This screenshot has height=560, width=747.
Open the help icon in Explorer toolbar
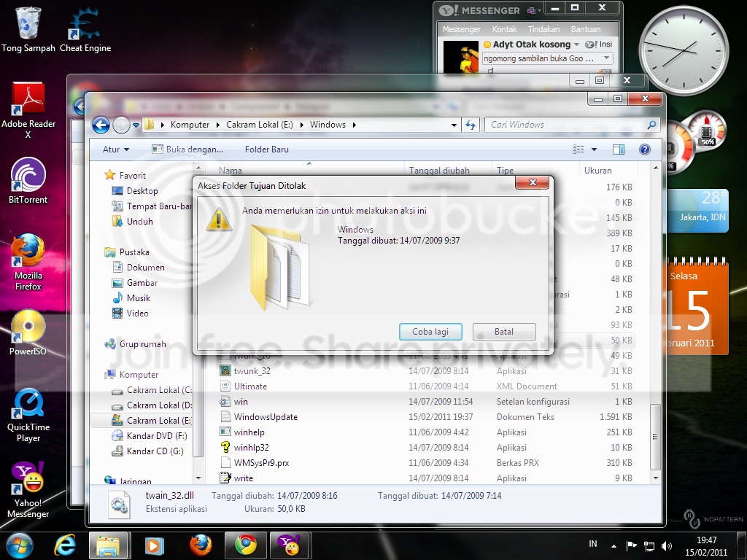(645, 149)
